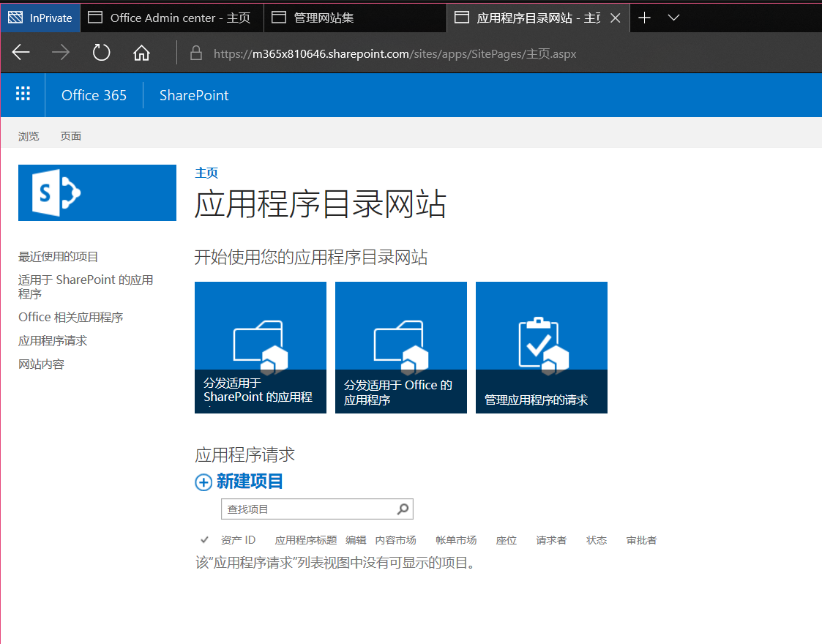The height and width of the screenshot is (644, 822).
Task: Refresh the current page
Action: point(101,53)
